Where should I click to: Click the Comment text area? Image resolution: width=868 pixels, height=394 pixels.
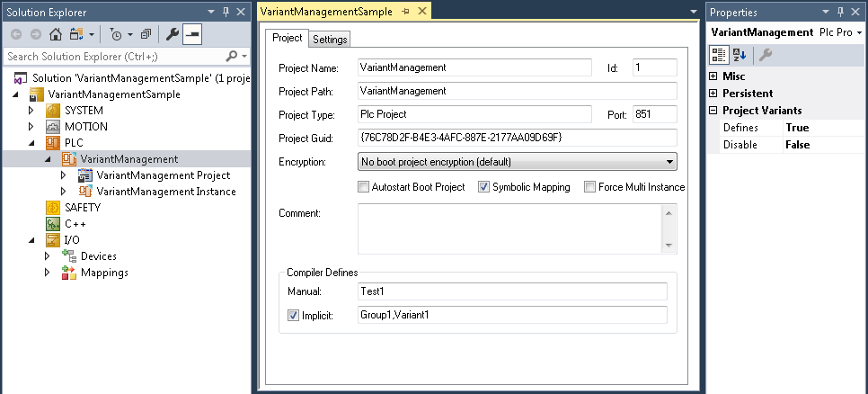[509, 228]
